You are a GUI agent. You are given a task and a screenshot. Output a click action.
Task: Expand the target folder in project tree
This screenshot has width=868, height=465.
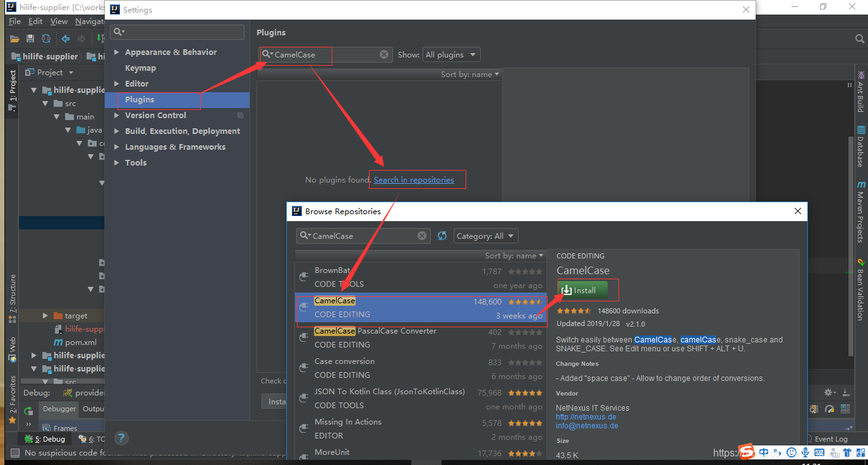(x=45, y=315)
